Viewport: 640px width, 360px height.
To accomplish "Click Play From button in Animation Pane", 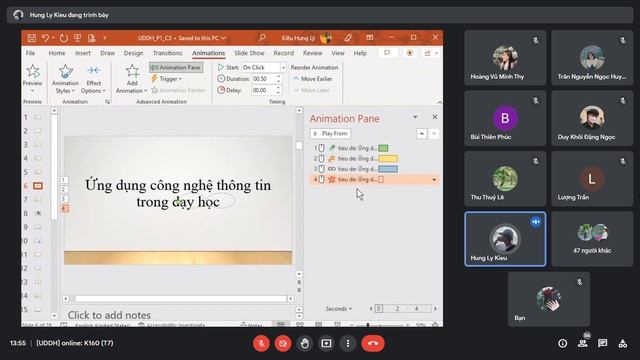I will pyautogui.click(x=331, y=133).
